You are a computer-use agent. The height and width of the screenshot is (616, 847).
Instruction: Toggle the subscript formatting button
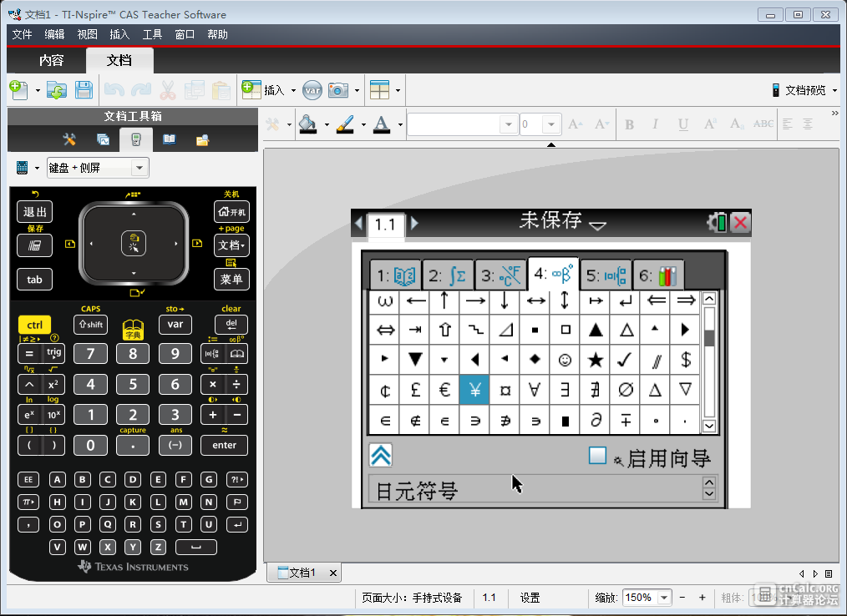coord(736,124)
